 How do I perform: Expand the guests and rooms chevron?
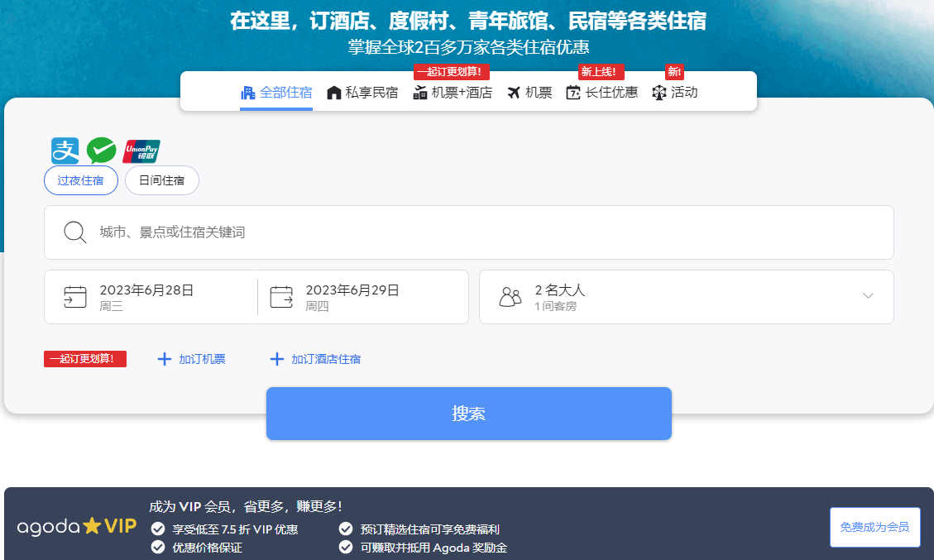[x=868, y=296]
